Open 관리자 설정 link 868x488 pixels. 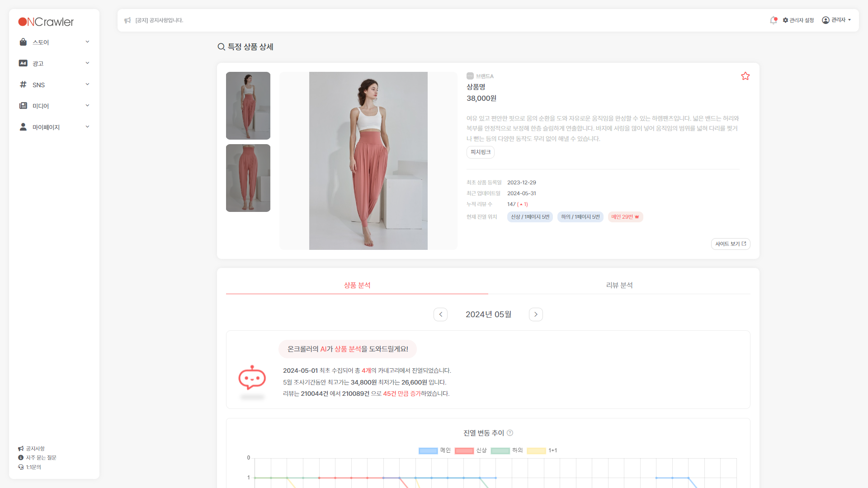798,20
